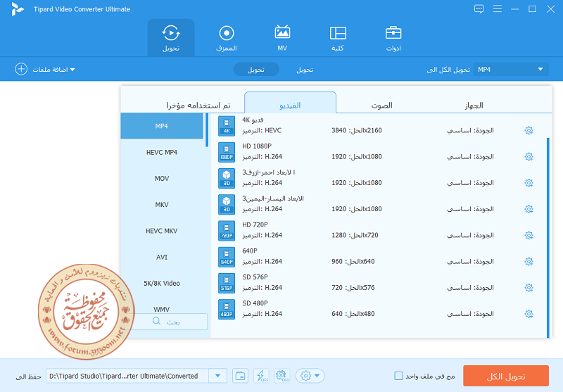Viewport: 563px width, 392px height.
Task: Open the Toolbox (ادوات) main tab
Action: 393,38
